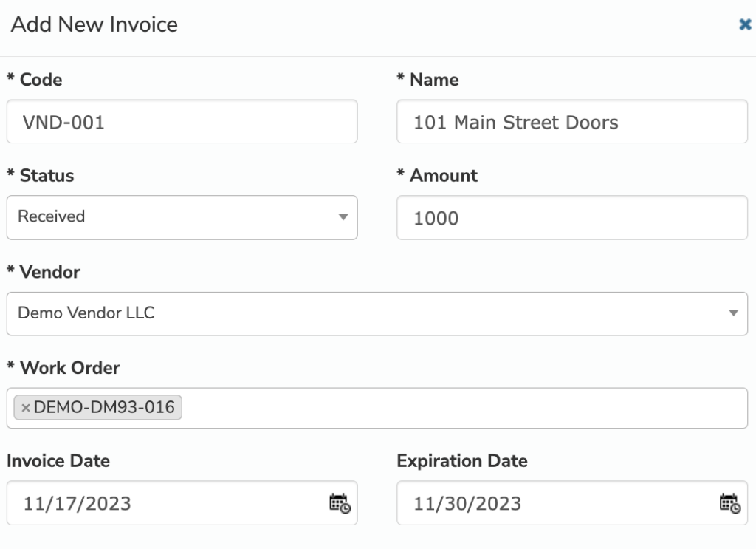This screenshot has height=549, width=756.
Task: Open the Expiration Date calendar picker icon
Action: pos(730,503)
